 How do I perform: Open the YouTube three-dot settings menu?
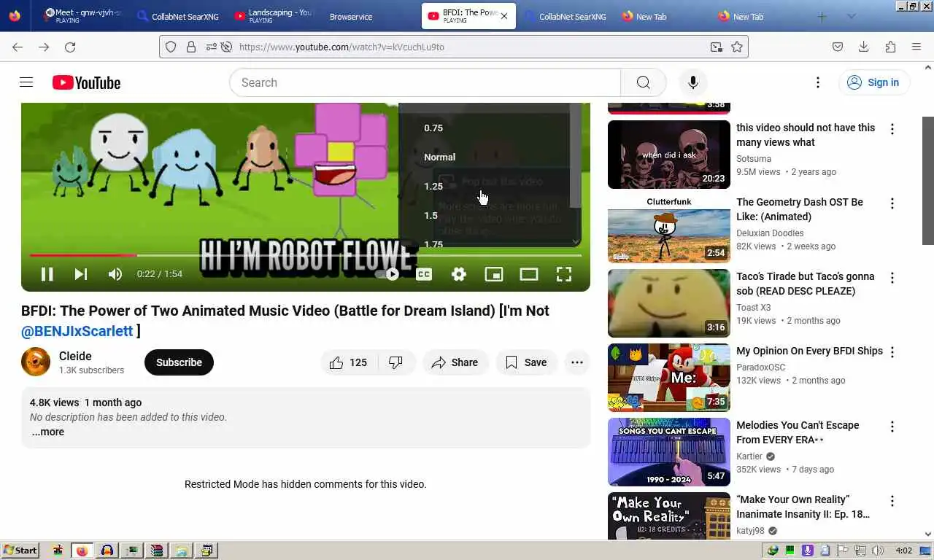click(818, 82)
